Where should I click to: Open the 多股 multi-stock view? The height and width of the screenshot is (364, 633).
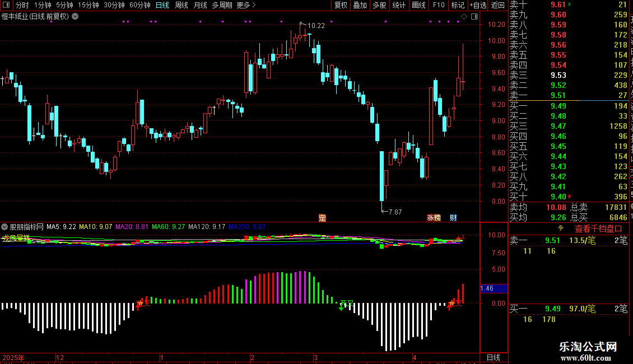tap(379, 5)
